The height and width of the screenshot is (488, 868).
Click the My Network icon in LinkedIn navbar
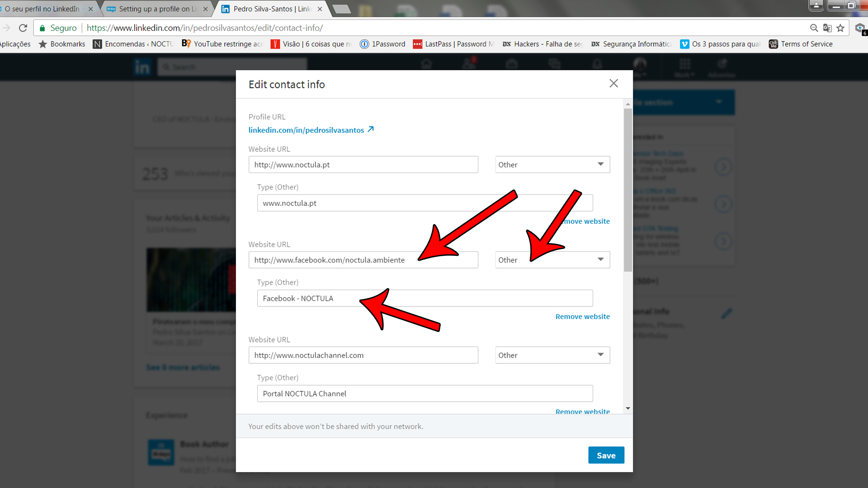tap(469, 63)
